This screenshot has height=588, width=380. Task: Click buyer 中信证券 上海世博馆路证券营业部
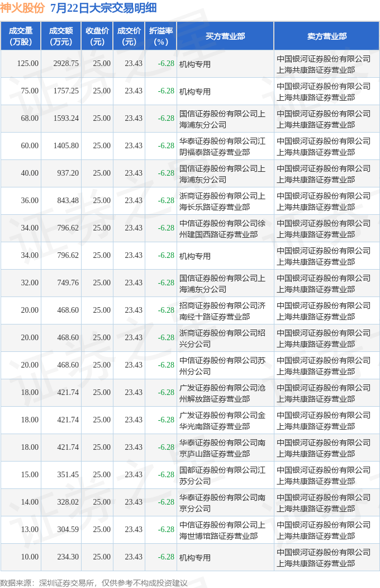tap(222, 530)
